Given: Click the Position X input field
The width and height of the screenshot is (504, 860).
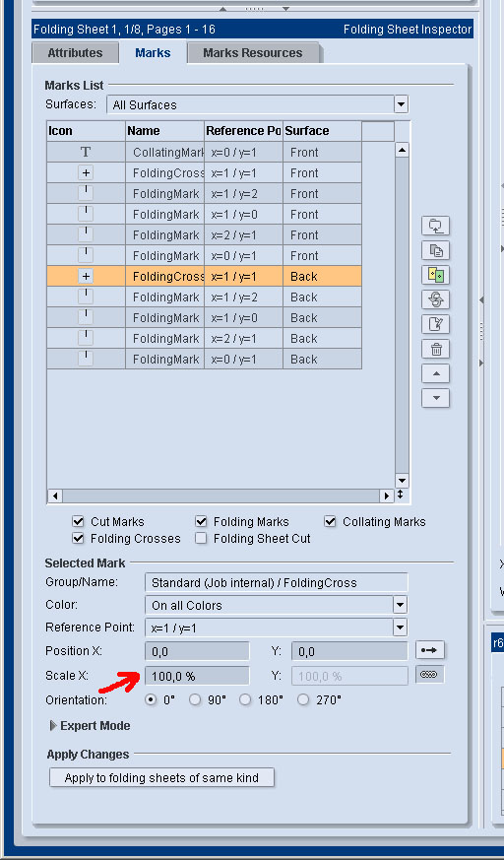Looking at the screenshot, I should (x=197, y=651).
